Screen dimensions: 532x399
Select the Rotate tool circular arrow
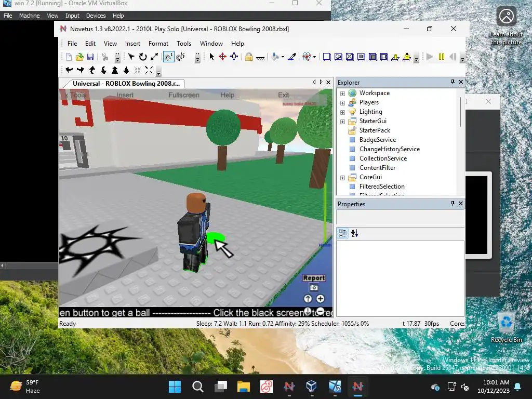tap(143, 57)
